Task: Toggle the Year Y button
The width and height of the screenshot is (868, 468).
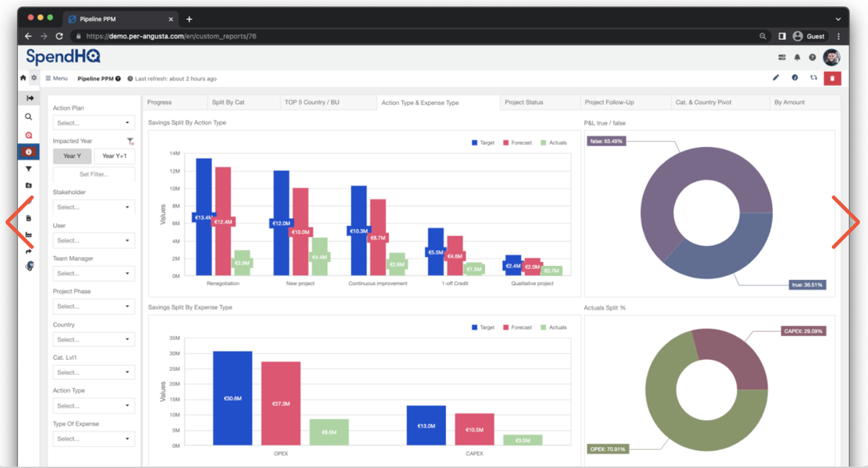Action: pos(72,156)
